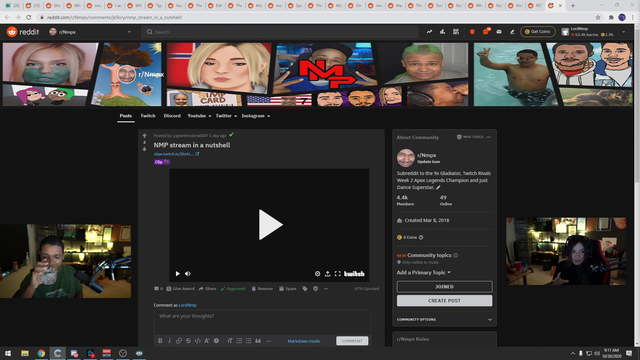Click the Reddit search field
Screen dimensions: 640x360
(280, 32)
